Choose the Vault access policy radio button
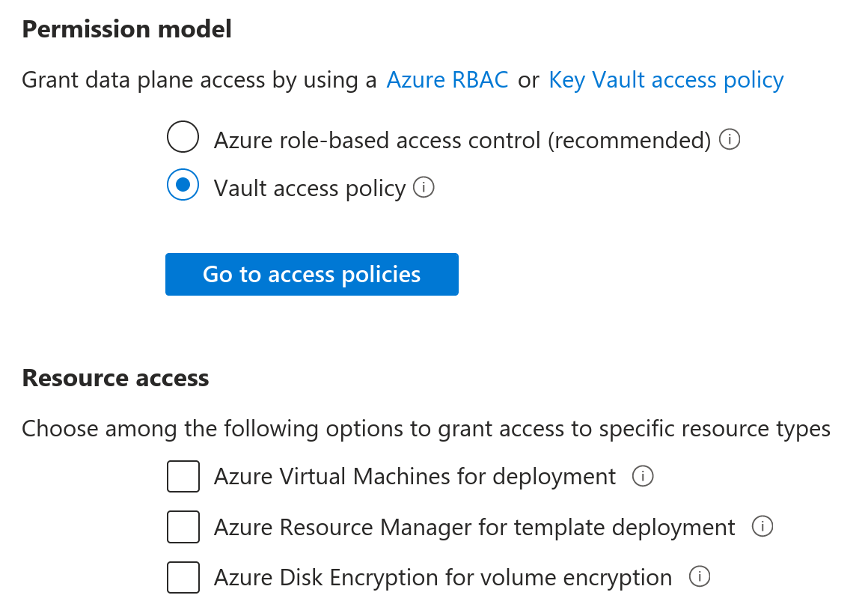Viewport: 865px width, 616px height. (x=183, y=185)
